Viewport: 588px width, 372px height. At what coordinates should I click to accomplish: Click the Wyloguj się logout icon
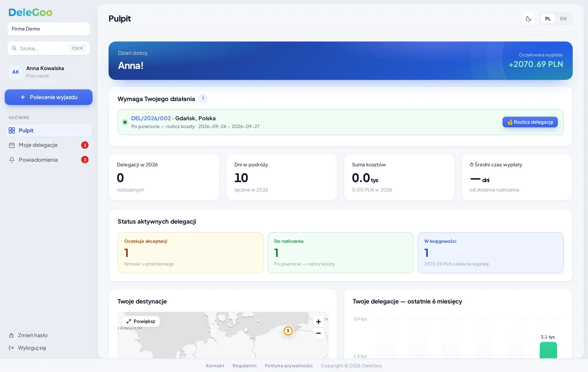(11, 348)
